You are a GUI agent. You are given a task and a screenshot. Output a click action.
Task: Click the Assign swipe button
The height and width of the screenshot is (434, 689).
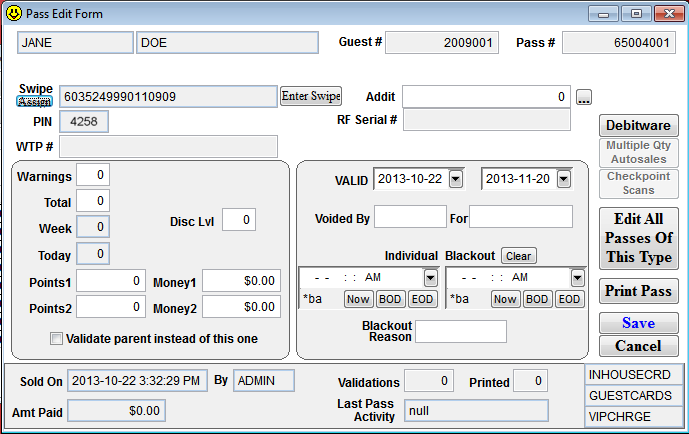(34, 102)
